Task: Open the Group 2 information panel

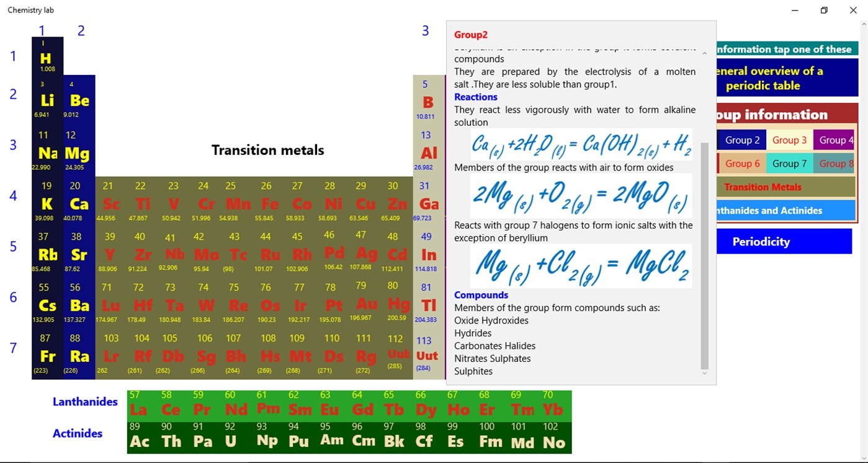Action: point(742,139)
